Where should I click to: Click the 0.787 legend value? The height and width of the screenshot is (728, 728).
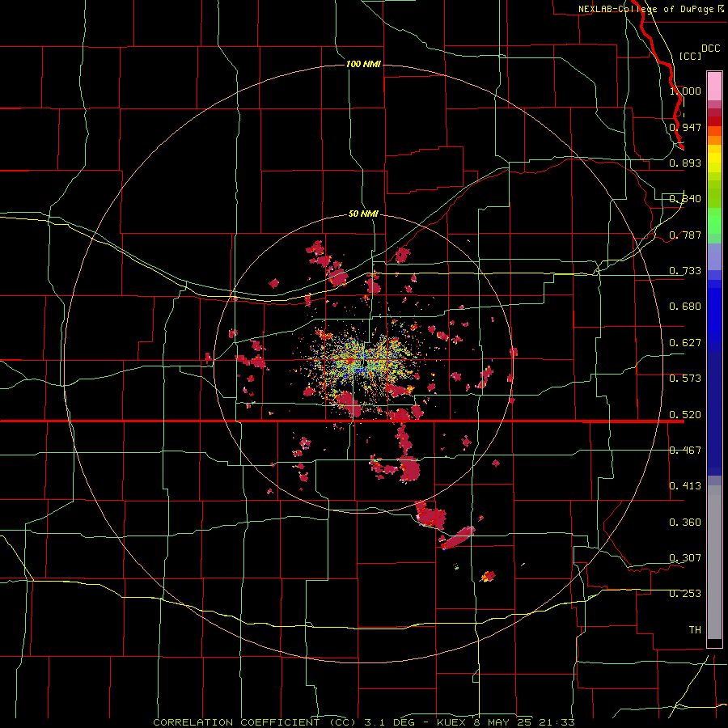685,235
